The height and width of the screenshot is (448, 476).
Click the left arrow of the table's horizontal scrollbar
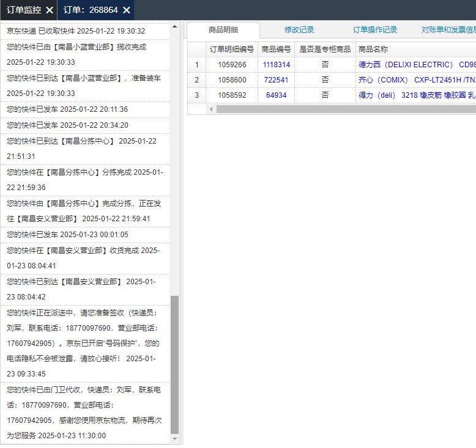(x=211, y=109)
